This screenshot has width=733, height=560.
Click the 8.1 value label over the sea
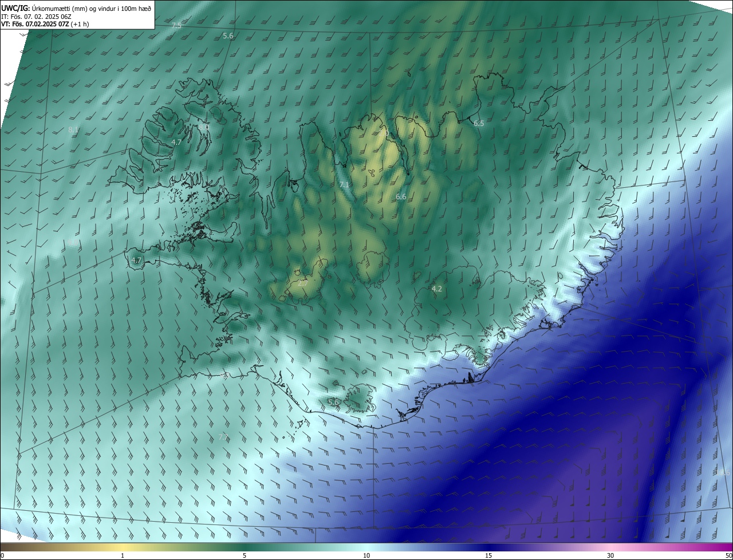tap(73, 130)
